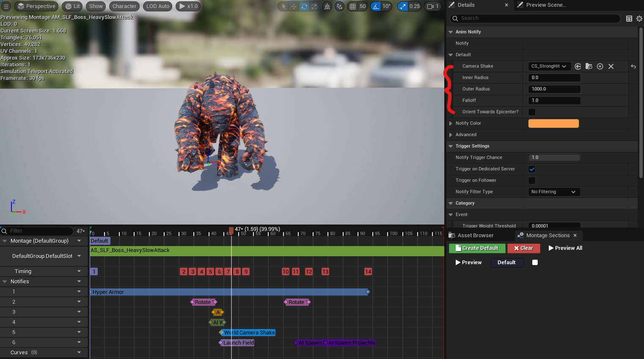Open Notify Filter Type dropdown

coord(554,192)
